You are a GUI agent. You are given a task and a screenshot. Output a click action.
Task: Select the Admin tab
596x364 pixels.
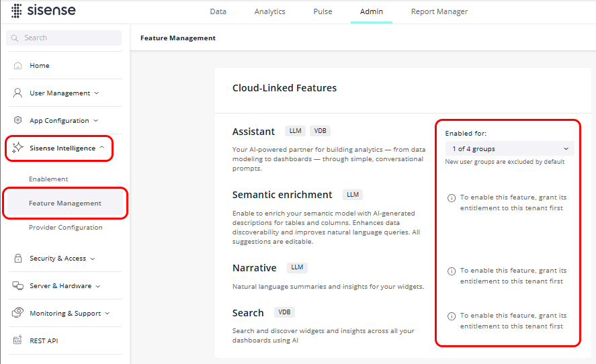coord(372,12)
